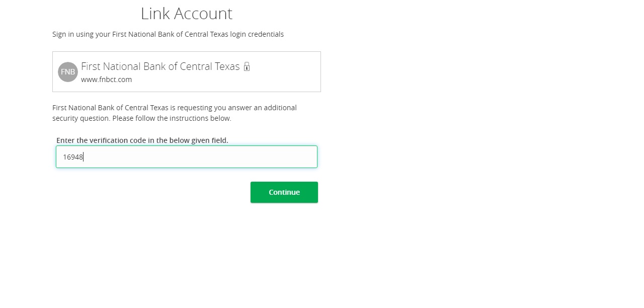The height and width of the screenshot is (308, 644).
Task: Click the 'Enter the verification code' field label
Action: tap(142, 140)
